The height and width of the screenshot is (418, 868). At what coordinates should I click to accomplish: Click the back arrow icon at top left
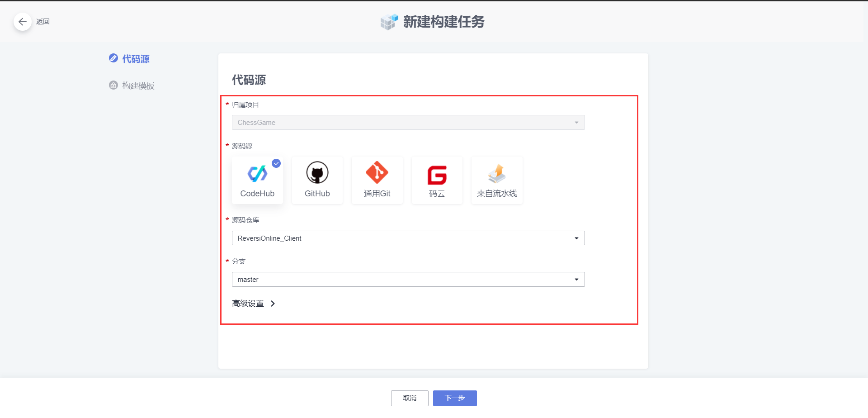(x=23, y=21)
